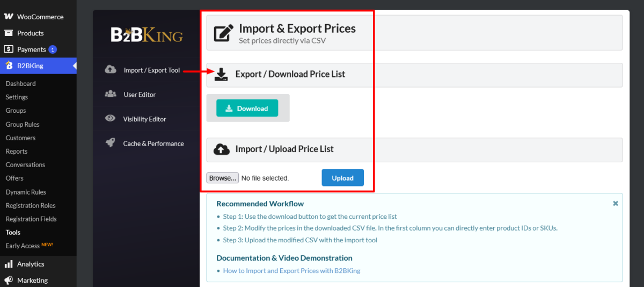Click the Step 2 modify prices text
This screenshot has width=644, height=287.
pos(390,228)
